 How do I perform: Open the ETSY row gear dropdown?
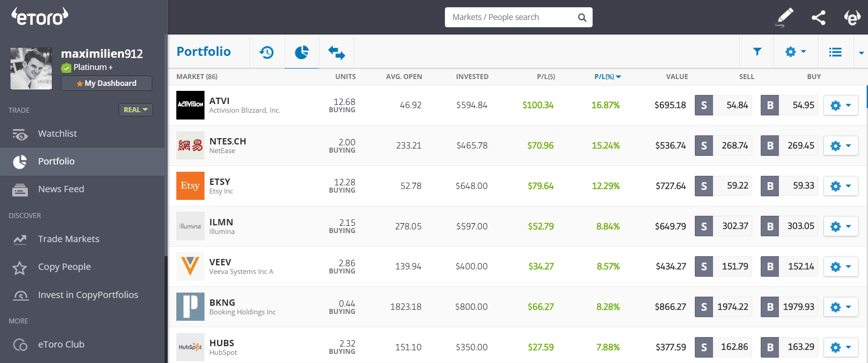click(841, 186)
